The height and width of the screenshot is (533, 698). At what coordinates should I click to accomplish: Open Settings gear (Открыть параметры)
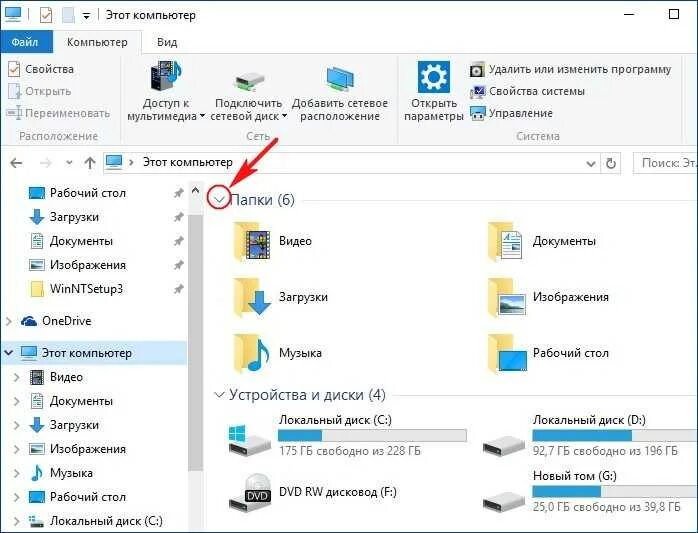coord(434,77)
